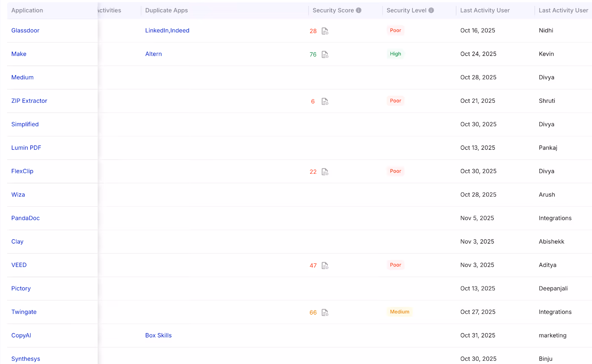Open the LinkedIn,Indeed duplicate apps link
The height and width of the screenshot is (364, 592).
(x=167, y=30)
